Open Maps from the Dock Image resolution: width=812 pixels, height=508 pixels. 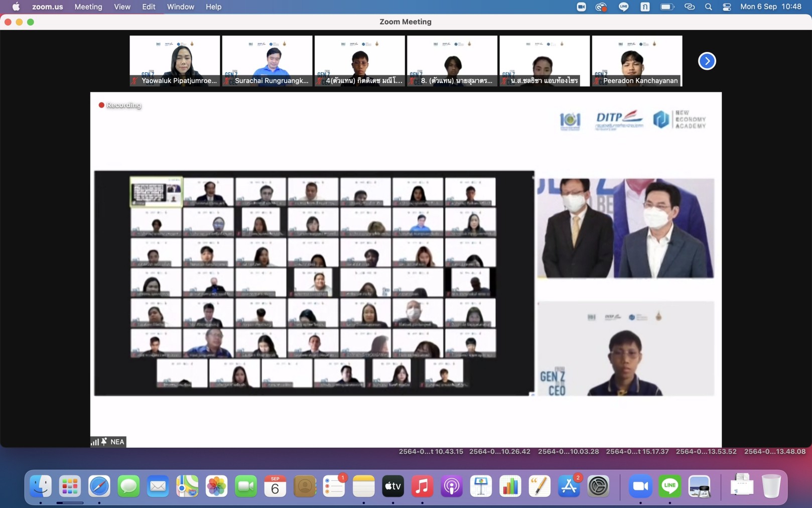click(x=187, y=486)
